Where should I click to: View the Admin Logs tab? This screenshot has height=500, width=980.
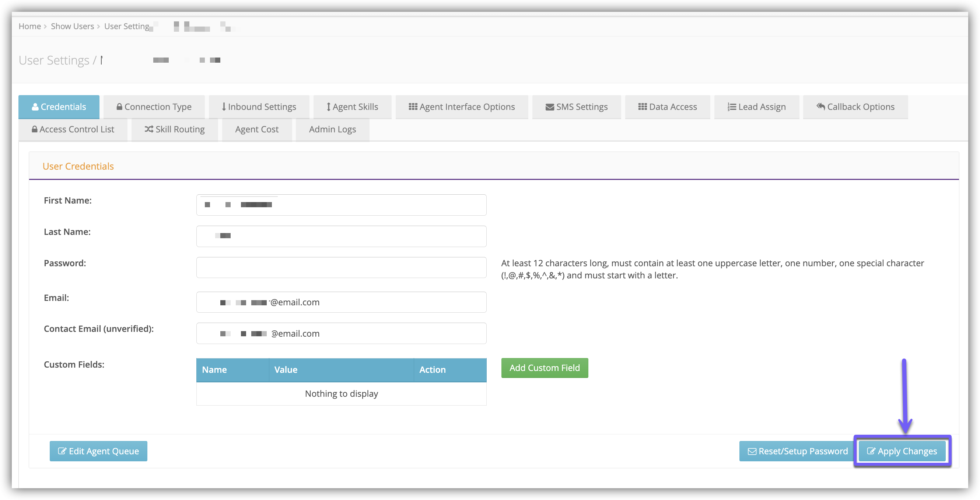[x=332, y=129]
